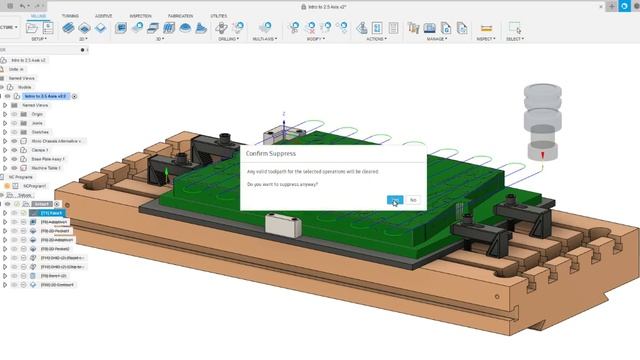640x360 pixels.
Task: Click the first Modify toolpath icon
Action: coord(294,28)
